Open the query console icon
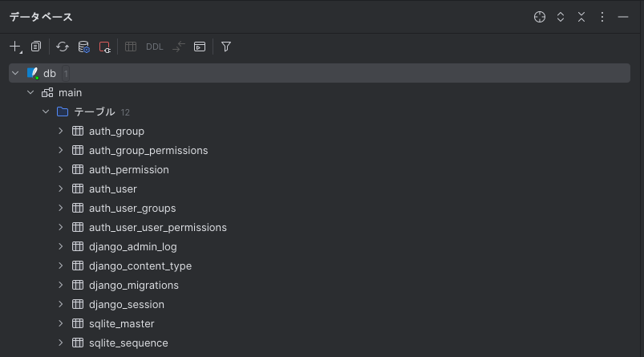Screen dimensions: 644x357 point(200,47)
